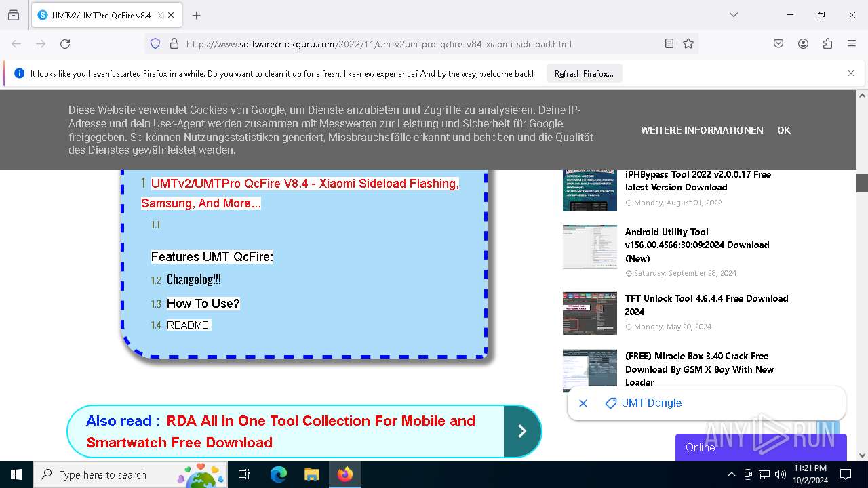
Task: Go forward to next page
Action: pyautogui.click(x=41, y=43)
